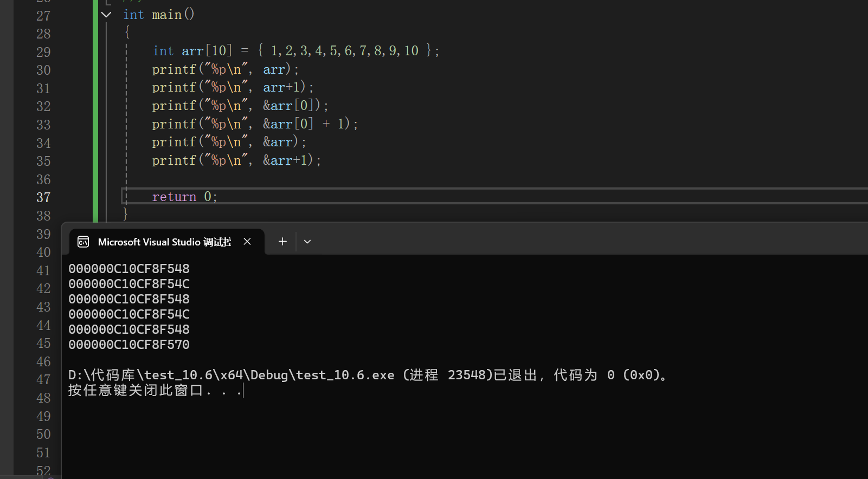
Task: Click line number 27 in the gutter
Action: pos(43,16)
